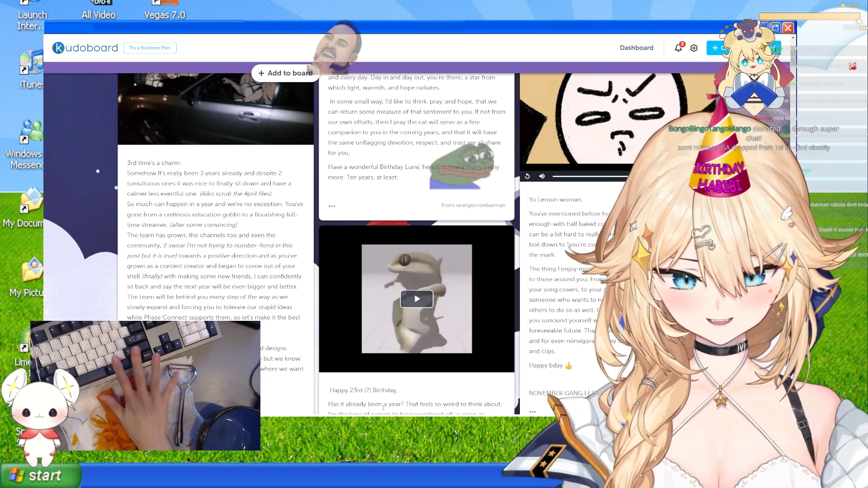Open the settings gear icon
The height and width of the screenshot is (488, 868).
[x=694, y=48]
